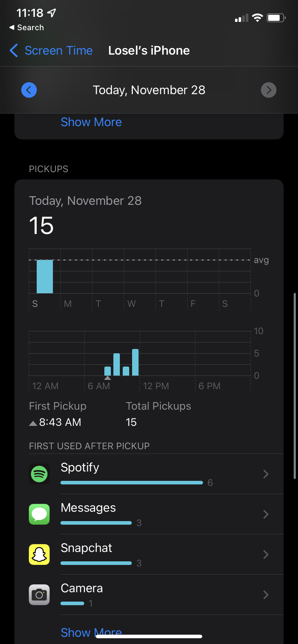This screenshot has width=298, height=644.
Task: Tap the Wi-Fi status icon
Action: click(257, 18)
